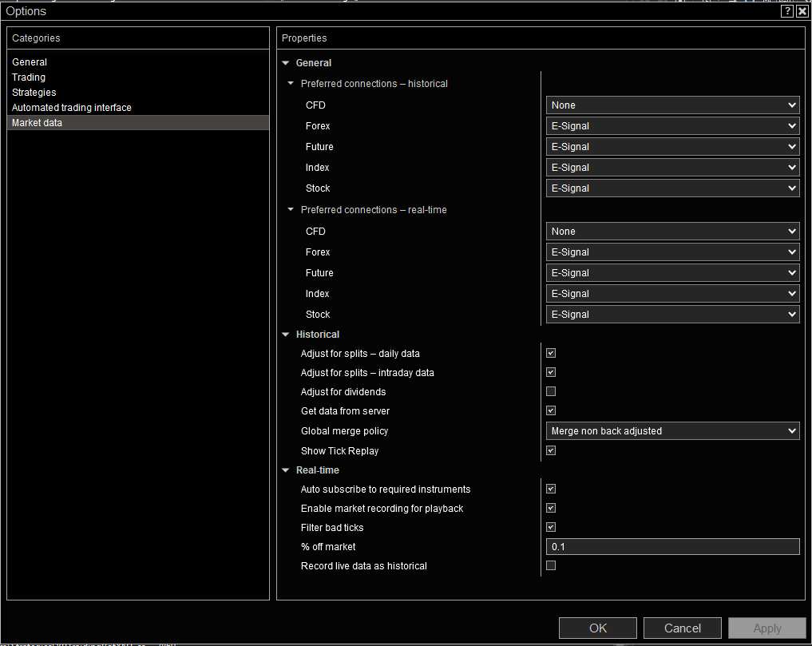Disable Filter bad ticks checkbox
Viewport: 812px width, 646px height.
pos(551,527)
